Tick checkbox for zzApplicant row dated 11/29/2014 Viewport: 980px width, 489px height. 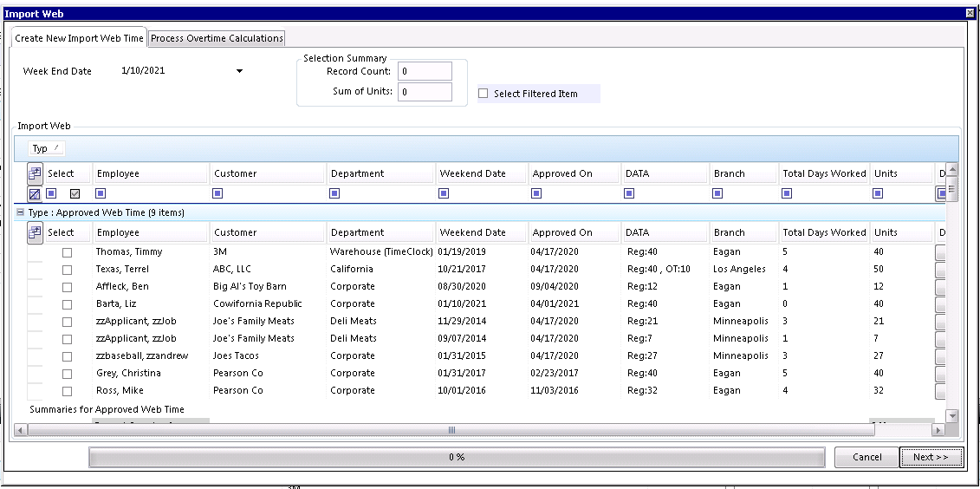[67, 322]
